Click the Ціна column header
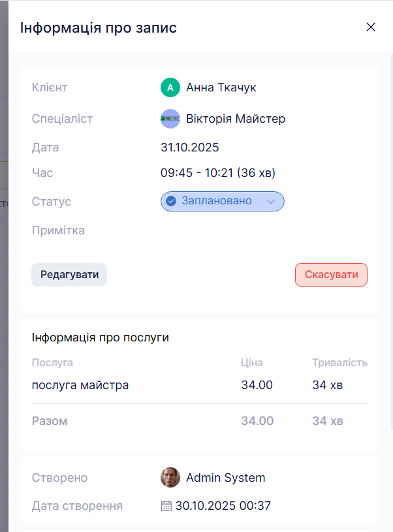393x532 pixels. 252,363
